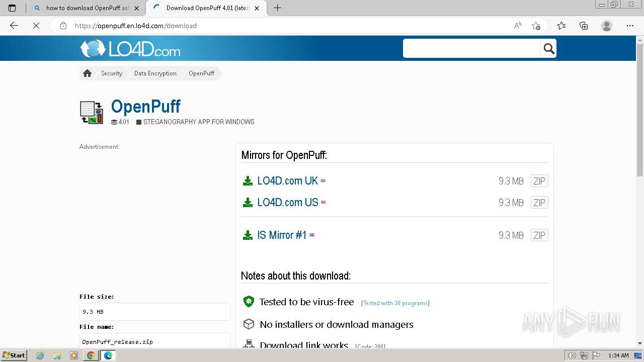The width and height of the screenshot is (644, 362).
Task: Switch to the 'how to download OpenPuff' tab
Action: click(x=86, y=8)
